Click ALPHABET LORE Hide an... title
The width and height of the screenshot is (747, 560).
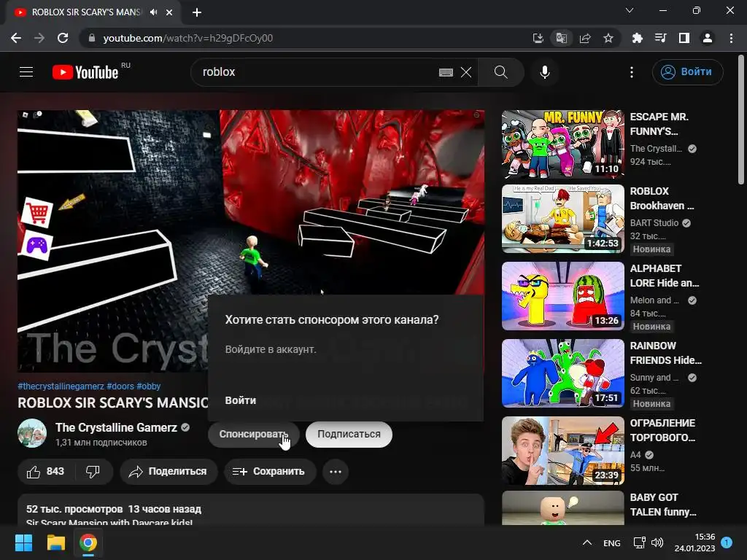click(x=664, y=276)
